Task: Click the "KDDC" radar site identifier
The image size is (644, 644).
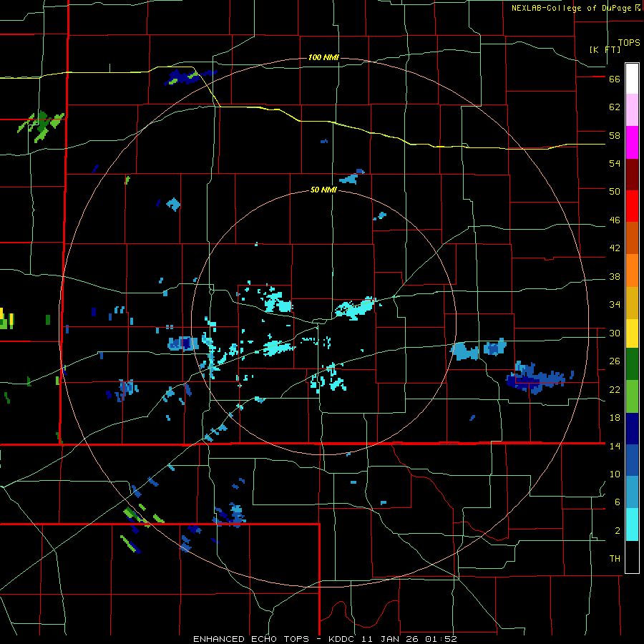Action: click(342, 639)
